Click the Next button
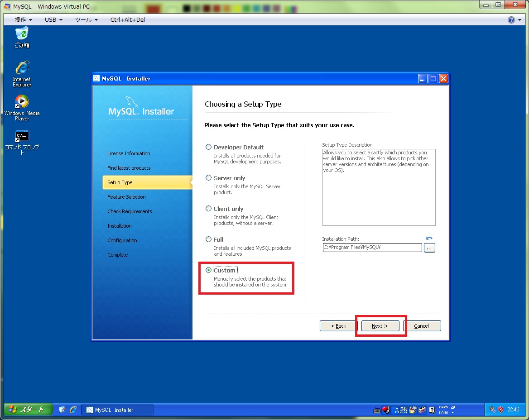 380,326
